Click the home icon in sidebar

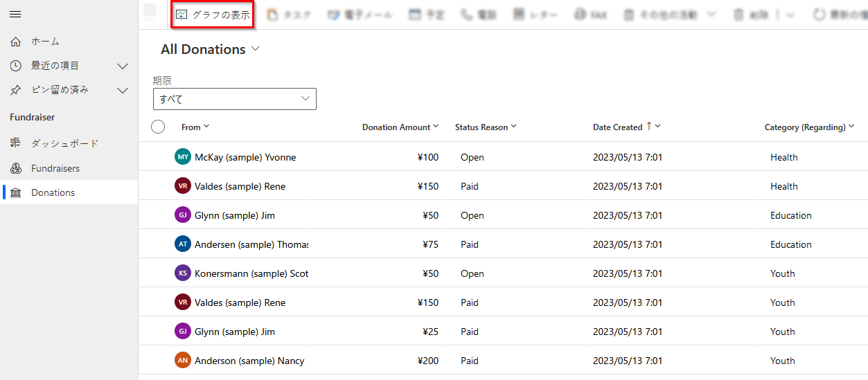tap(15, 42)
